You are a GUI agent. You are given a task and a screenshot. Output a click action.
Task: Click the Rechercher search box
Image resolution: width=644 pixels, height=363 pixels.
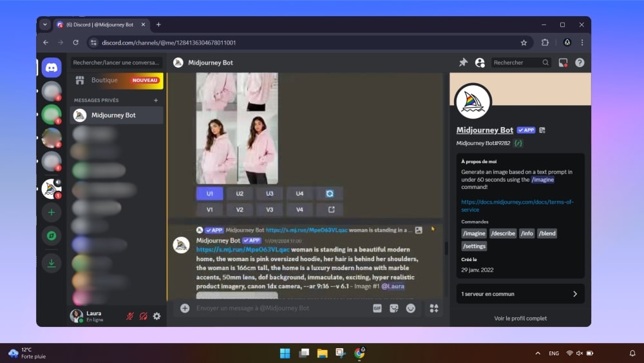click(x=521, y=63)
